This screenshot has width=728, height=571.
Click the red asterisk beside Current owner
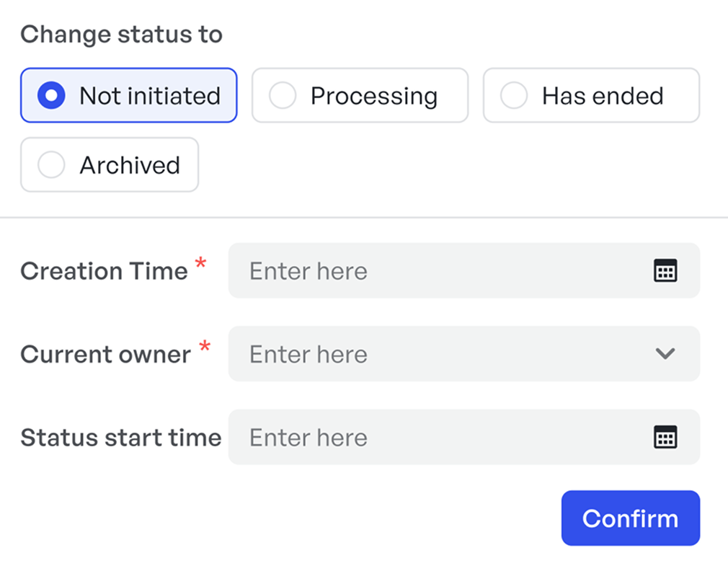click(204, 347)
